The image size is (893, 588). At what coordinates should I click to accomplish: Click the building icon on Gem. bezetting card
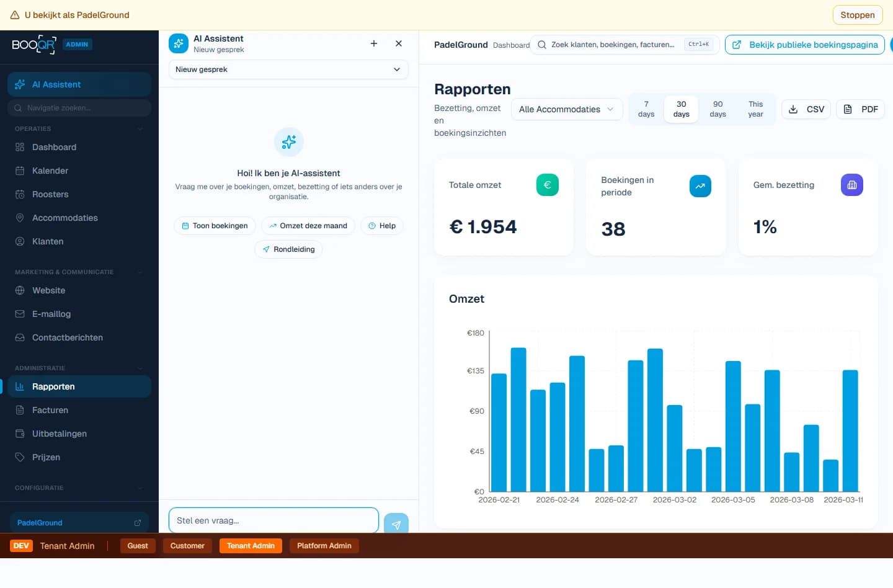tap(851, 185)
